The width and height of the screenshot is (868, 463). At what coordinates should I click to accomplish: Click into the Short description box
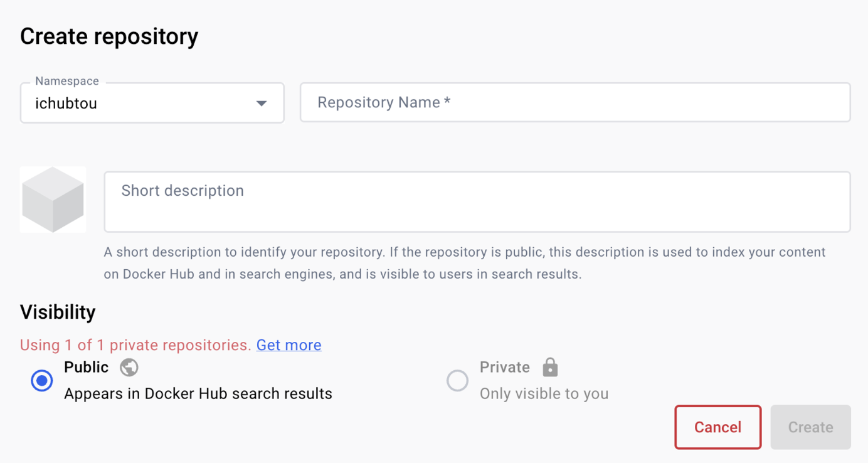coord(477,201)
